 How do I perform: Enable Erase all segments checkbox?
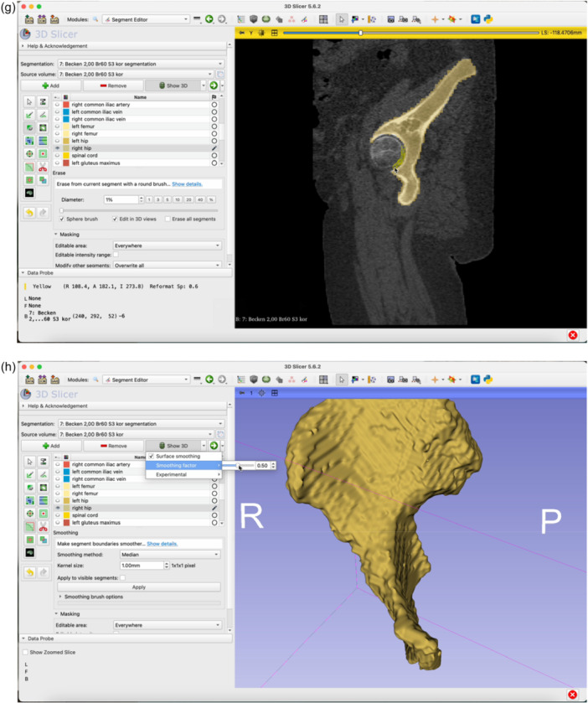coord(168,219)
